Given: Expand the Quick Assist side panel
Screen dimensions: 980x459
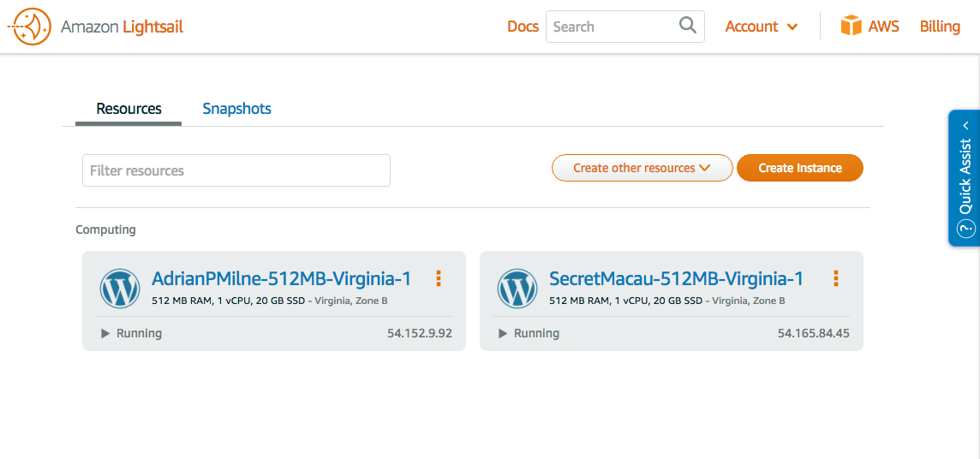Looking at the screenshot, I should tap(965, 125).
